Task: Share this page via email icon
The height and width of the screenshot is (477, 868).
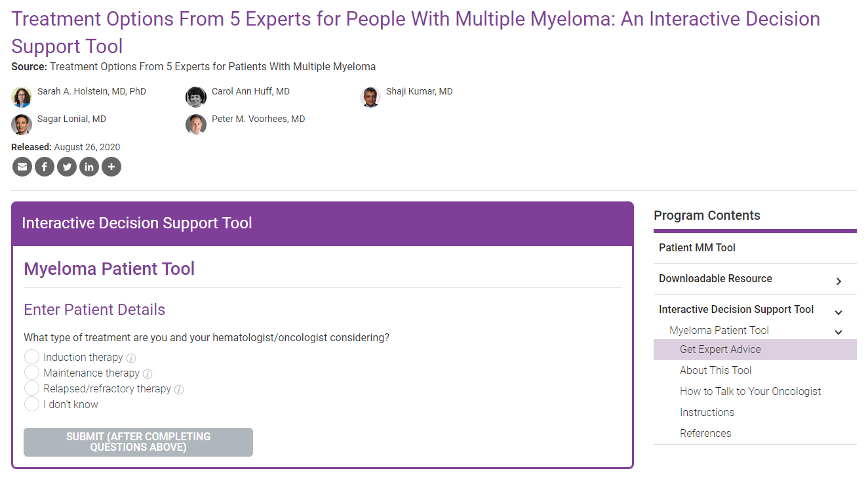Action: [x=22, y=167]
